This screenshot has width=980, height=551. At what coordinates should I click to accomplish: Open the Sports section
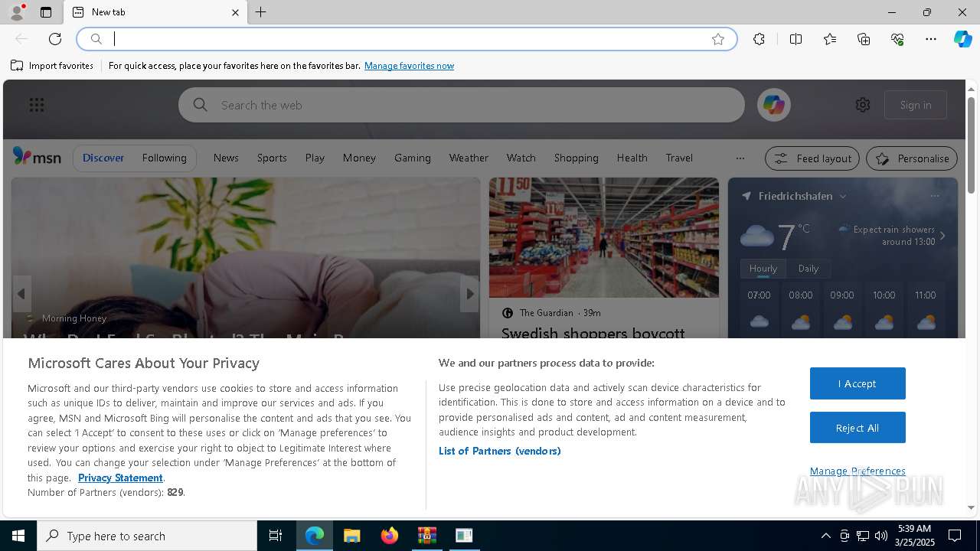[x=272, y=158]
